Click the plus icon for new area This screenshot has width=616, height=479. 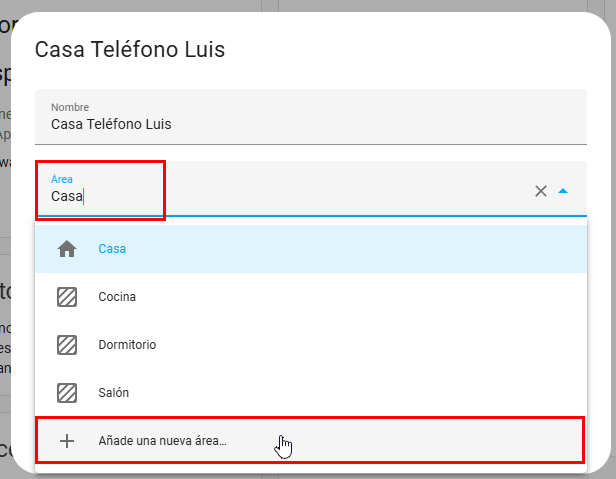[67, 441]
